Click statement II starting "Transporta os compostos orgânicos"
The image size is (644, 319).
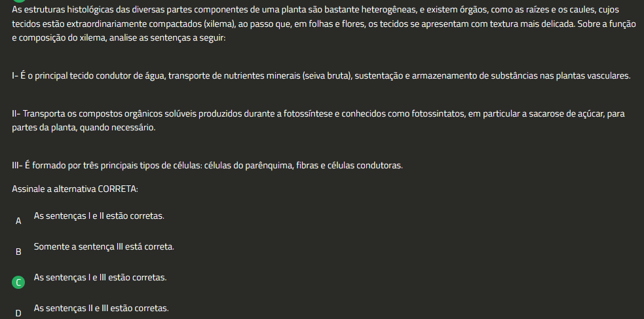[x=318, y=114]
